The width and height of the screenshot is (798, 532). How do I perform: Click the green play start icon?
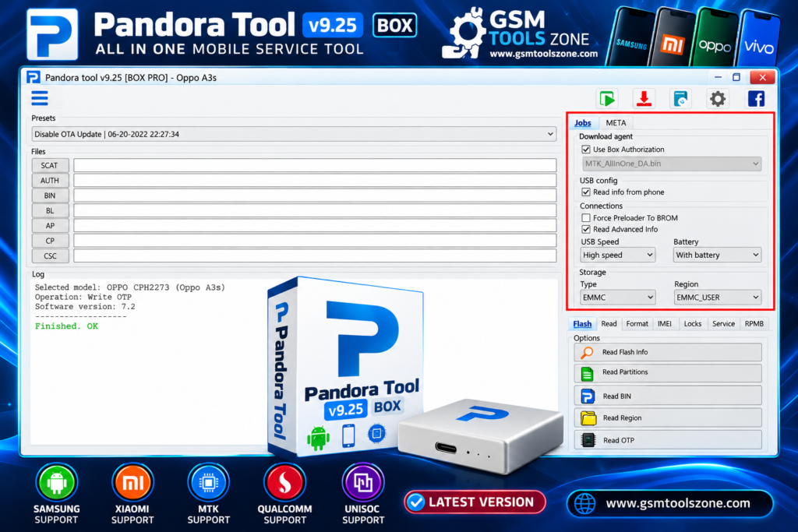point(608,98)
